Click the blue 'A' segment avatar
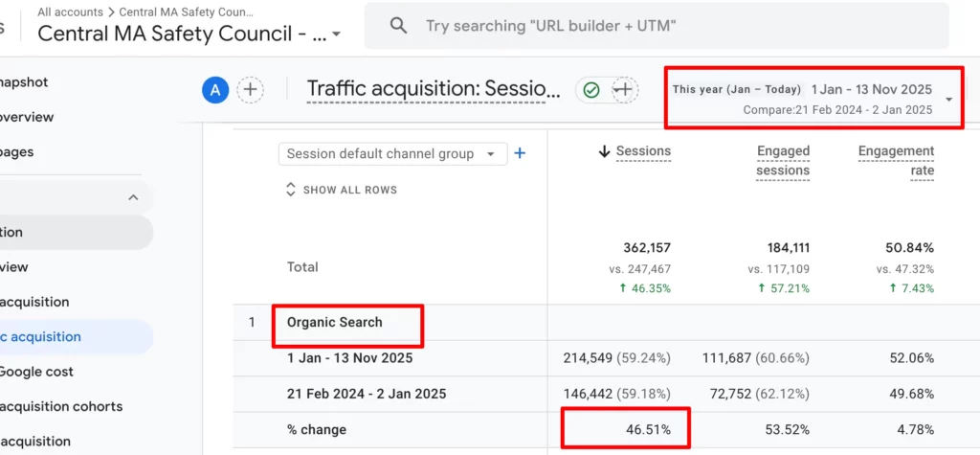The width and height of the screenshot is (980, 455). tap(215, 90)
